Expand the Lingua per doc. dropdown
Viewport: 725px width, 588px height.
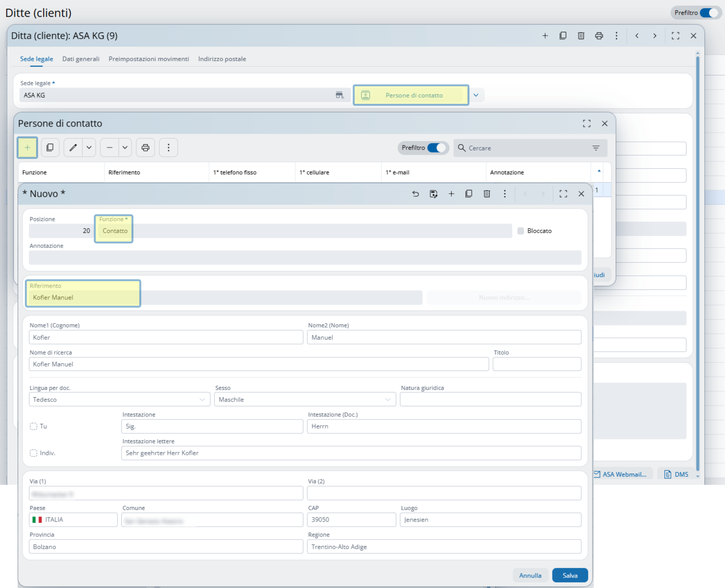tap(202, 400)
